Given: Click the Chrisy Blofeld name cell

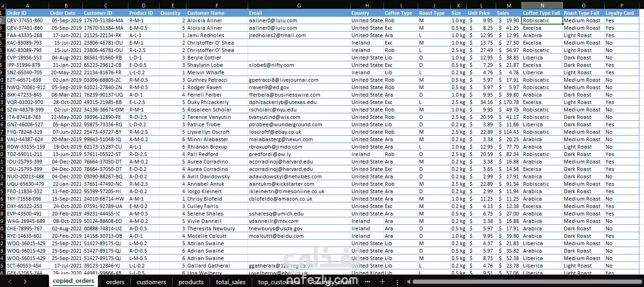Looking at the screenshot, I should tap(217, 199).
